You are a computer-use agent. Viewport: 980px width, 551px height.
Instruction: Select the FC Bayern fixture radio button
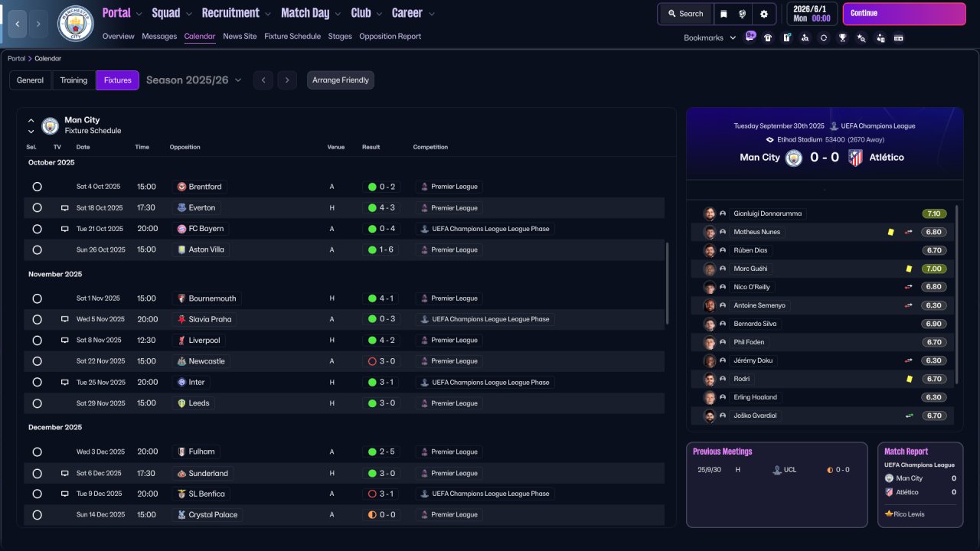point(37,229)
